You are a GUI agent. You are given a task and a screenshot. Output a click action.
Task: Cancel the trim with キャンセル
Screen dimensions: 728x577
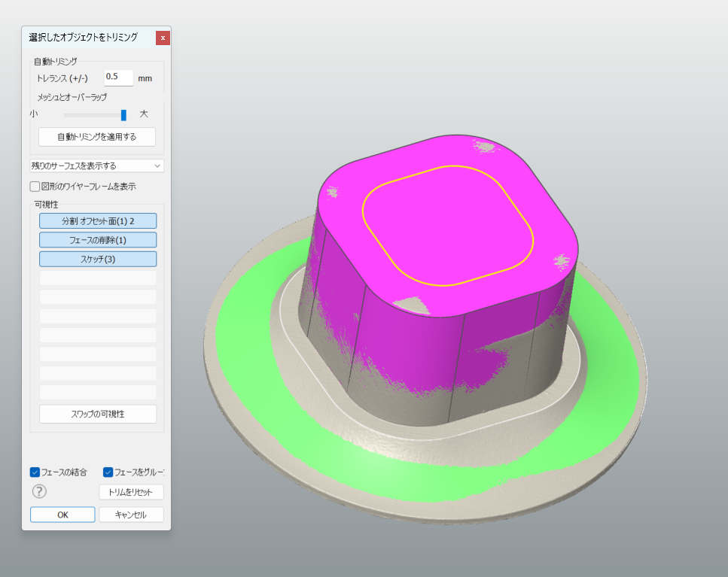(131, 515)
